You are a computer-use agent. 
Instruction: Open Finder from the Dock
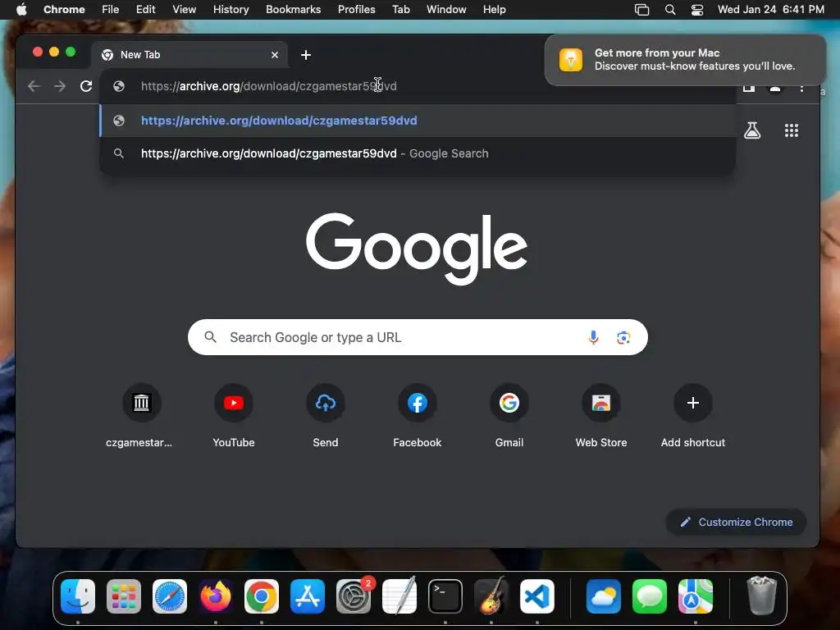pyautogui.click(x=78, y=596)
